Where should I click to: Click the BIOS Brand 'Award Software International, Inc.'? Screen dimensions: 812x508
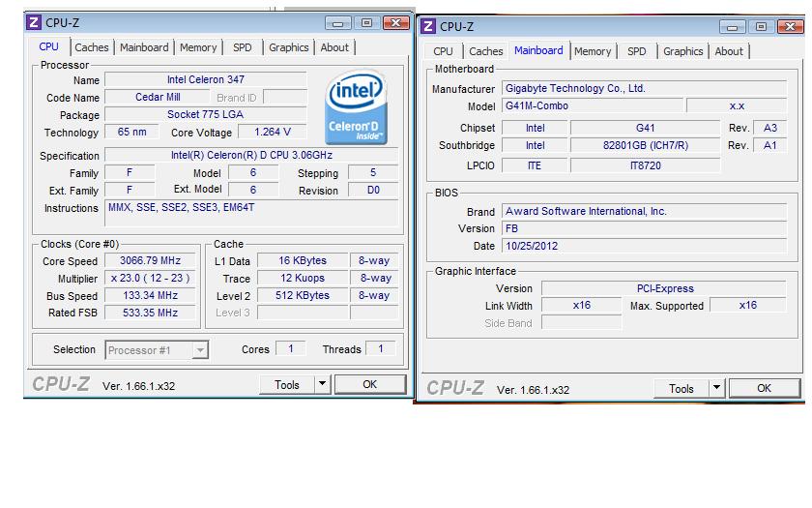coord(644,211)
